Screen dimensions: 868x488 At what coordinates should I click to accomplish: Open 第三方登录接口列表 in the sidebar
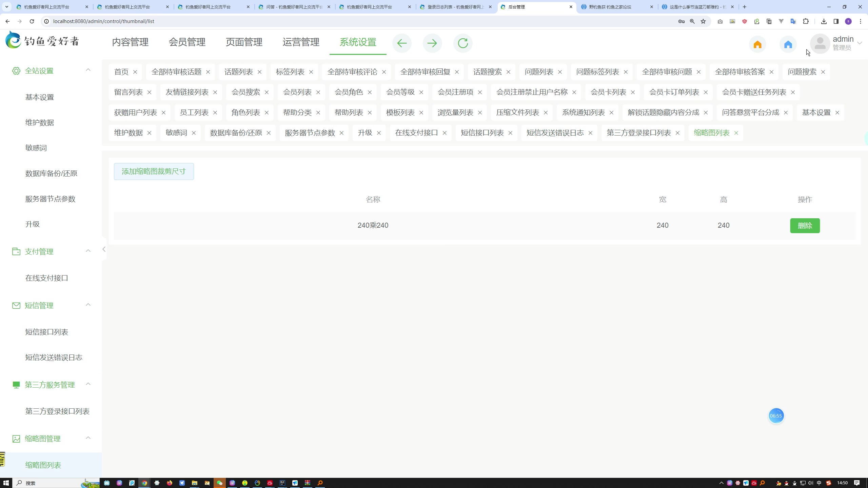click(57, 411)
